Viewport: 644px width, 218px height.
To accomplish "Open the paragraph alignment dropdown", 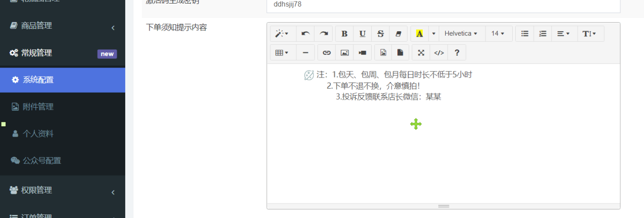I will click(x=563, y=34).
